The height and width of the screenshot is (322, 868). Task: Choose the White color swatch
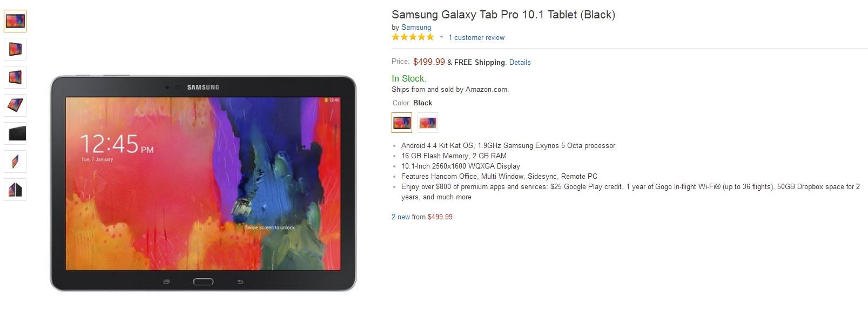(x=428, y=123)
